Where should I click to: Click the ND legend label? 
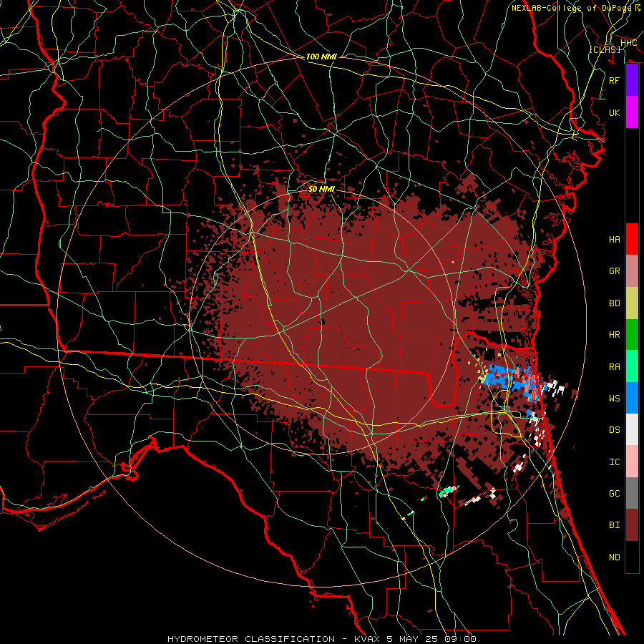click(x=614, y=557)
